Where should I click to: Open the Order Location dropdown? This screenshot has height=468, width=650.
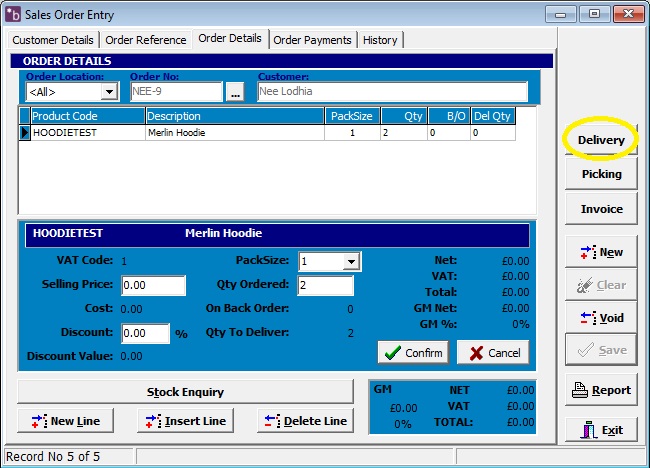point(109,92)
